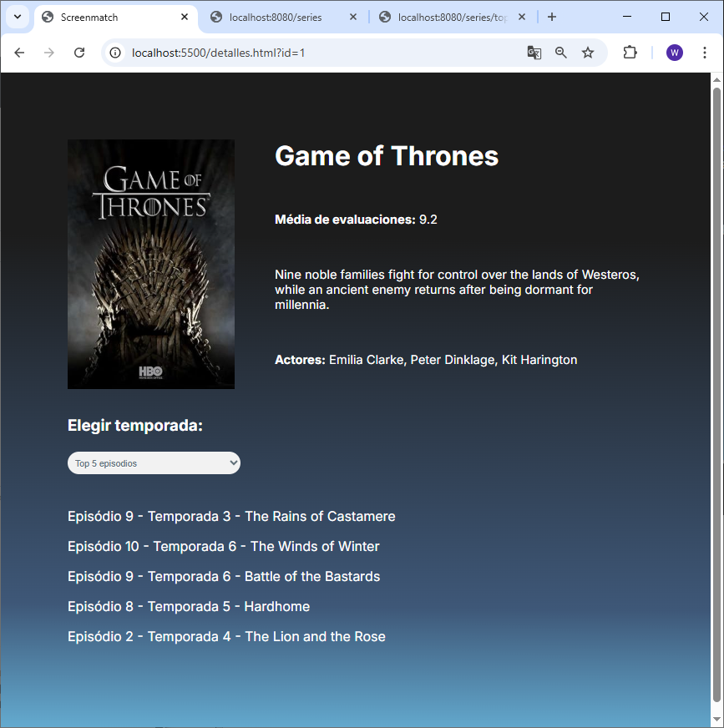Go back with the browser back arrow

(x=19, y=53)
